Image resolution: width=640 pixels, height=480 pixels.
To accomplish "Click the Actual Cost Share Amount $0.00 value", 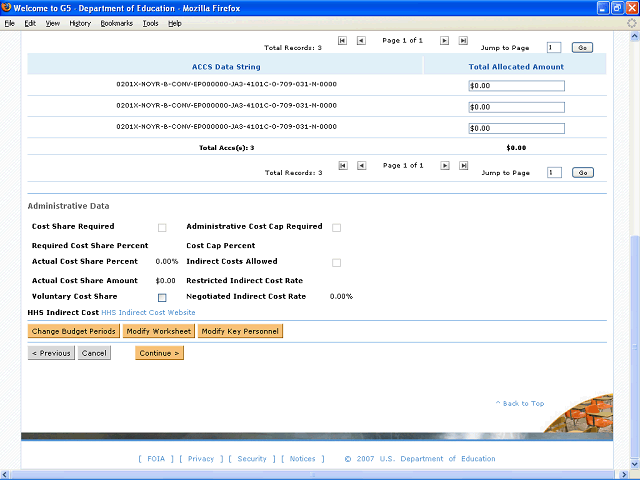I will (165, 280).
